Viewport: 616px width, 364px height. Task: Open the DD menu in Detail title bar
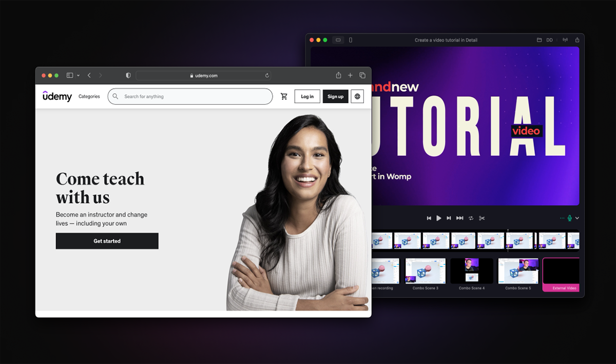(x=549, y=40)
